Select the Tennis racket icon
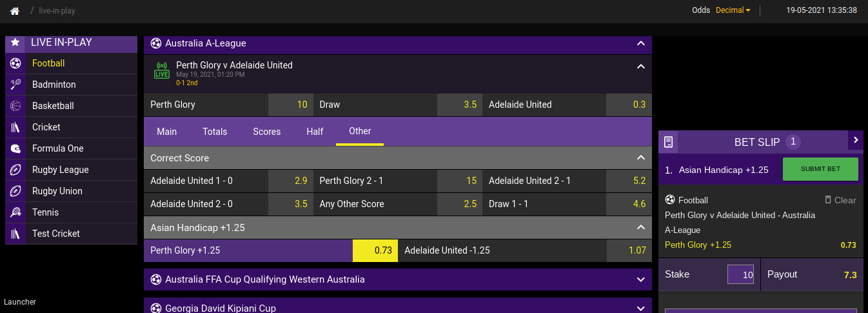Viewport: 868px width, 313px height. tap(16, 212)
